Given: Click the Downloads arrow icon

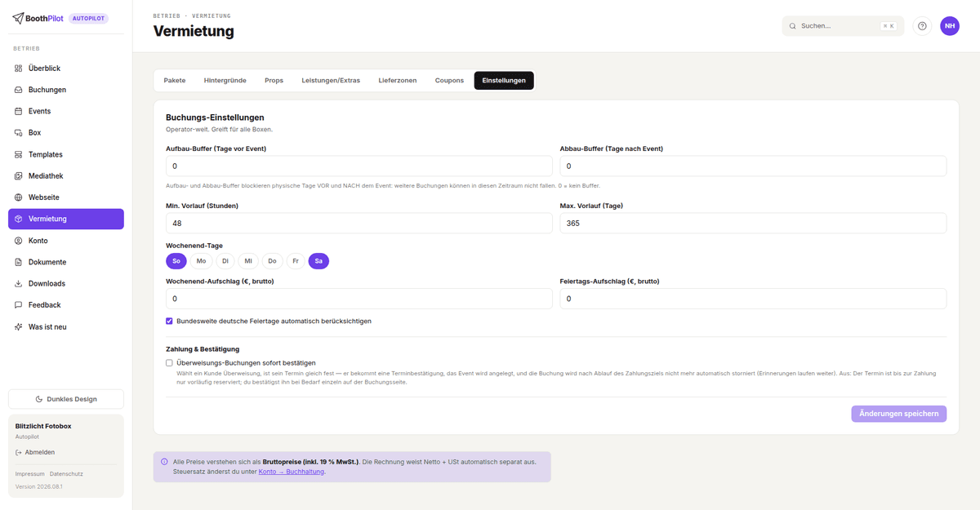Looking at the screenshot, I should [19, 283].
